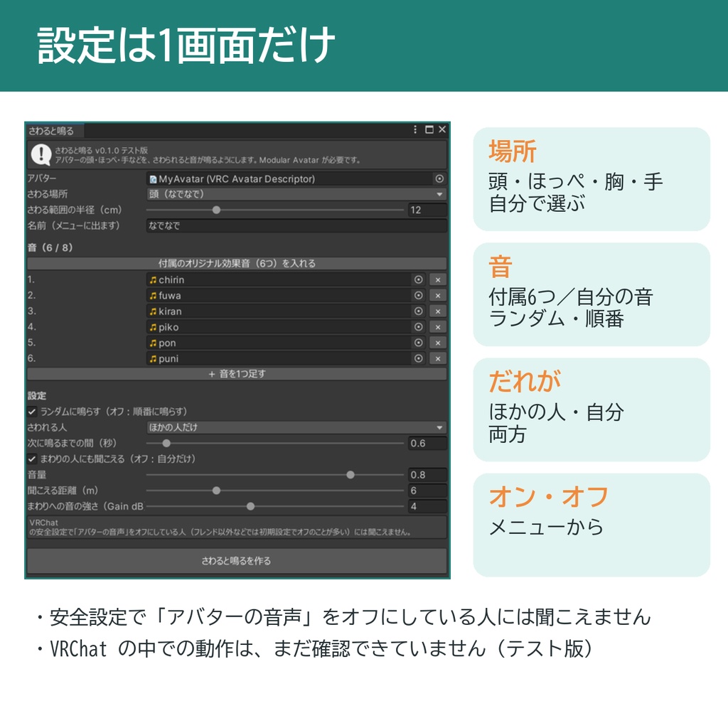Click the 音（6 / 8）section heading
Screen dimensions: 728x728
(50, 247)
